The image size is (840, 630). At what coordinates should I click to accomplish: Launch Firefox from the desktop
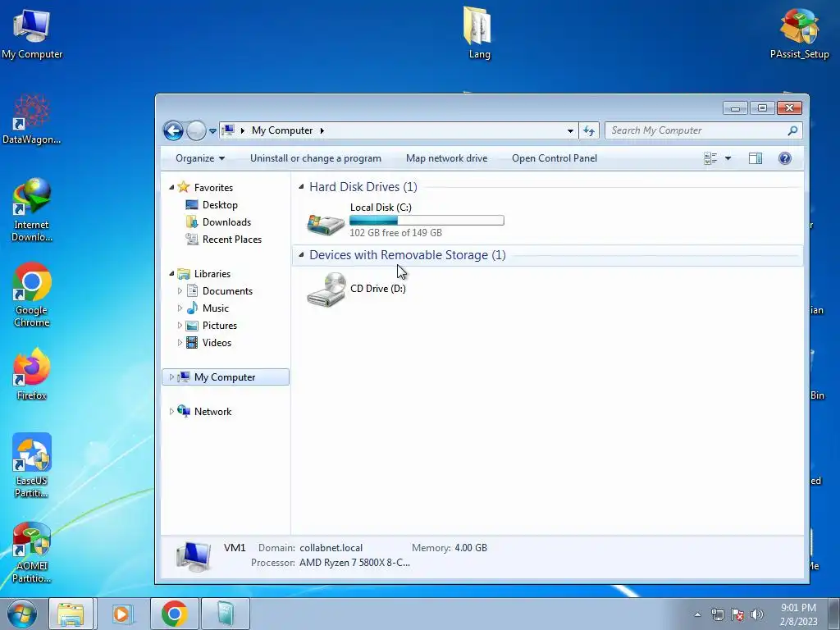32,374
